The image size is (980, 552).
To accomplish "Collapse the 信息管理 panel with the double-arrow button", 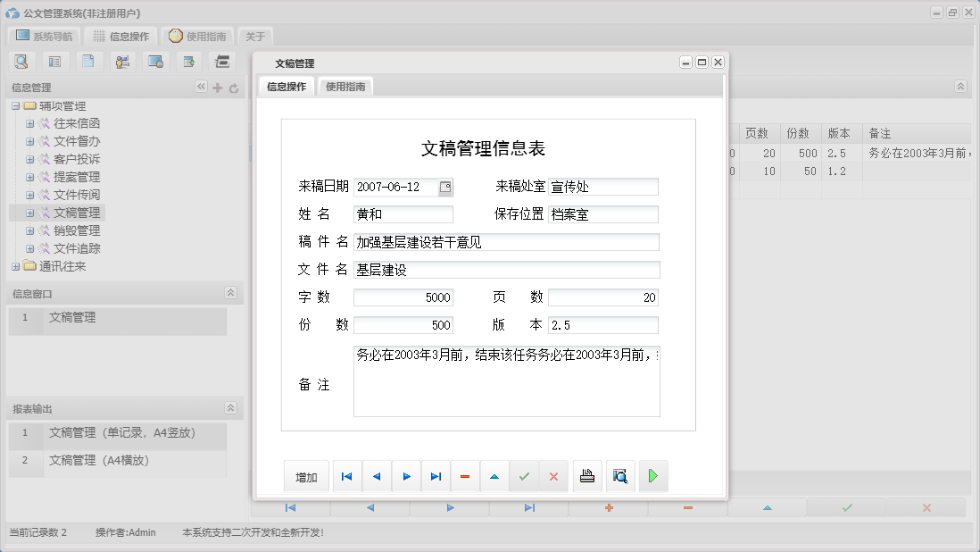I will coord(202,88).
